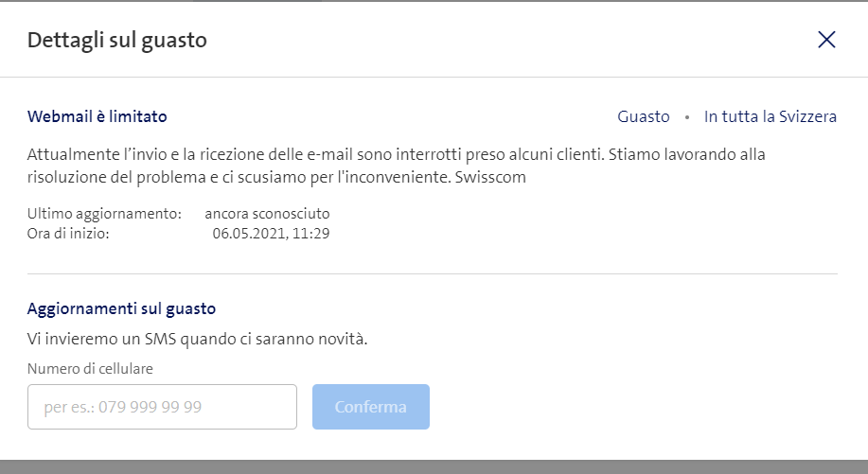Image resolution: width=868 pixels, height=474 pixels.
Task: Click the Conferma button
Action: click(371, 407)
